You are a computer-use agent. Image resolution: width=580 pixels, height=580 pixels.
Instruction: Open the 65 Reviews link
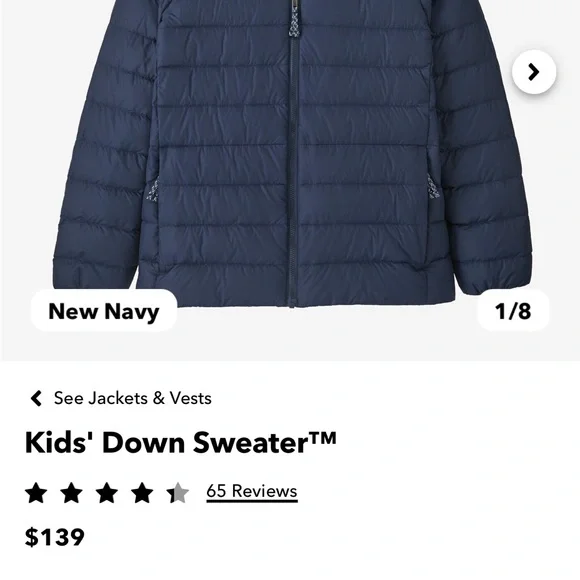click(252, 491)
